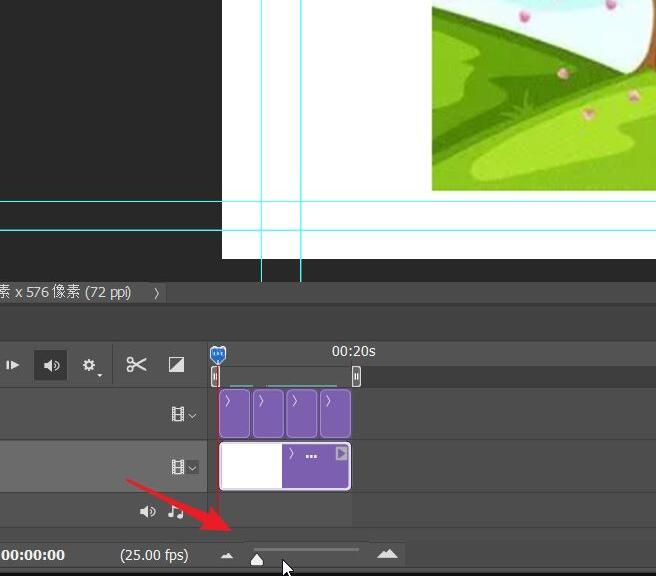Toggle the audio playback mute button
This screenshot has height=576, width=656.
pyautogui.click(x=51, y=365)
